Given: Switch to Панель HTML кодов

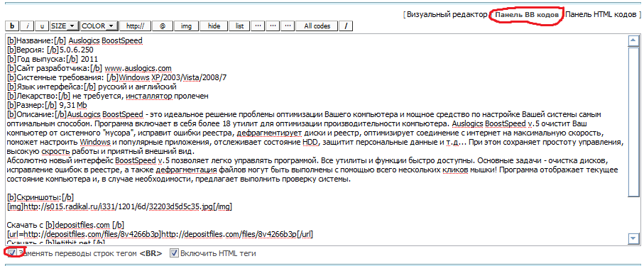Looking at the screenshot, I should pyautogui.click(x=600, y=15).
